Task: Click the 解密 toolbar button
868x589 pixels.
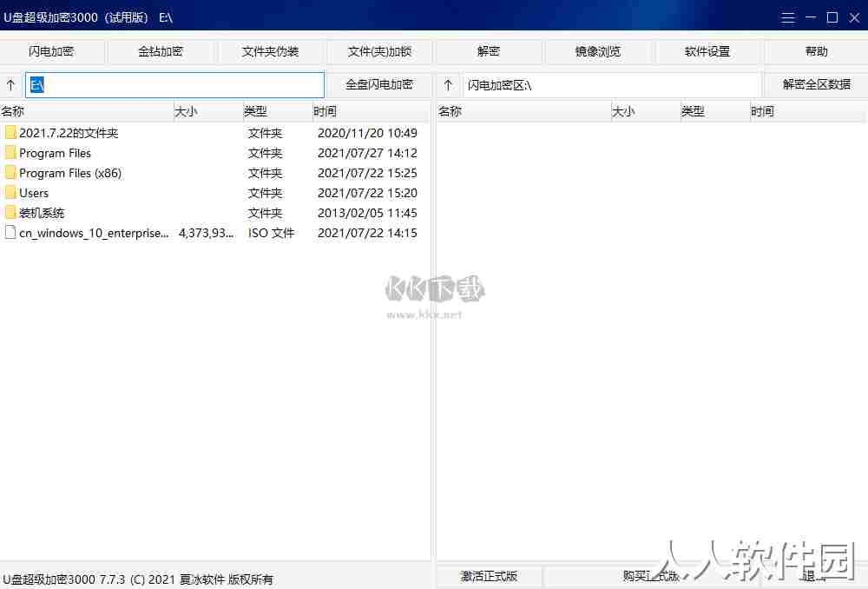Action: pos(489,51)
